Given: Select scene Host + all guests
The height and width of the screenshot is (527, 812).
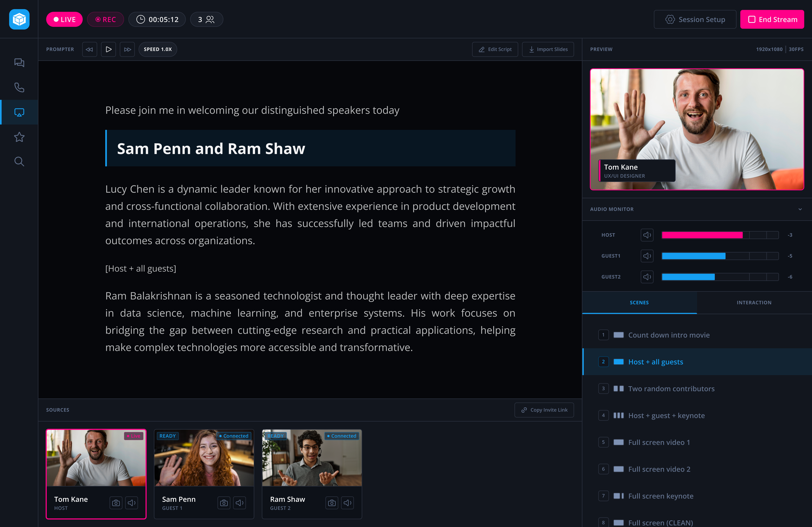Looking at the screenshot, I should click(697, 362).
